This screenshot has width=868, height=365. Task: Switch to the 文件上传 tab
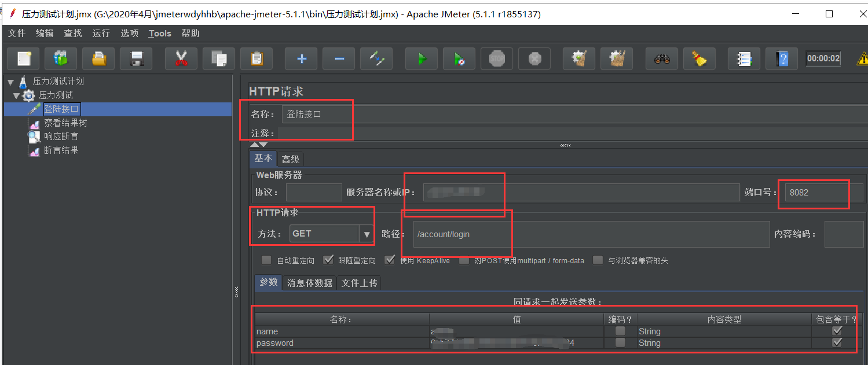(359, 283)
